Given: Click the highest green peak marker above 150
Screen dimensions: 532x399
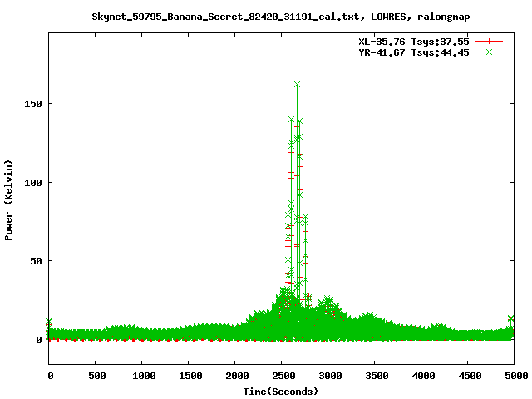Looking at the screenshot, I should click(298, 85).
